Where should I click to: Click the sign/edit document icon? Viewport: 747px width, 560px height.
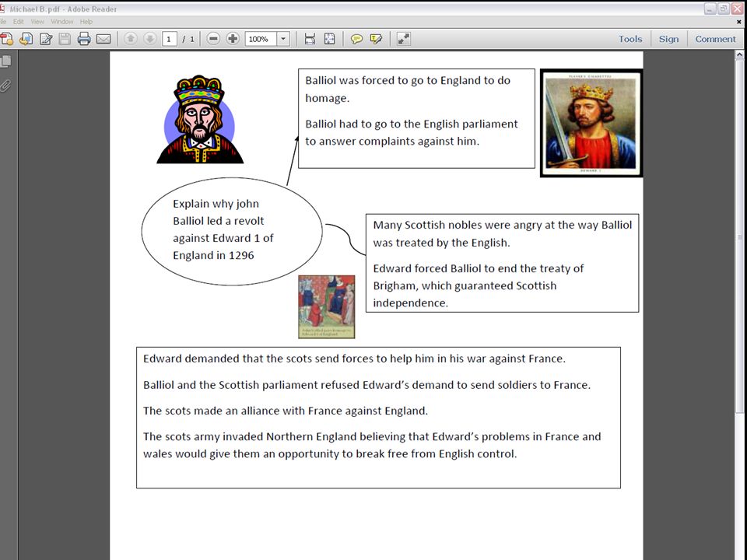[x=46, y=39]
